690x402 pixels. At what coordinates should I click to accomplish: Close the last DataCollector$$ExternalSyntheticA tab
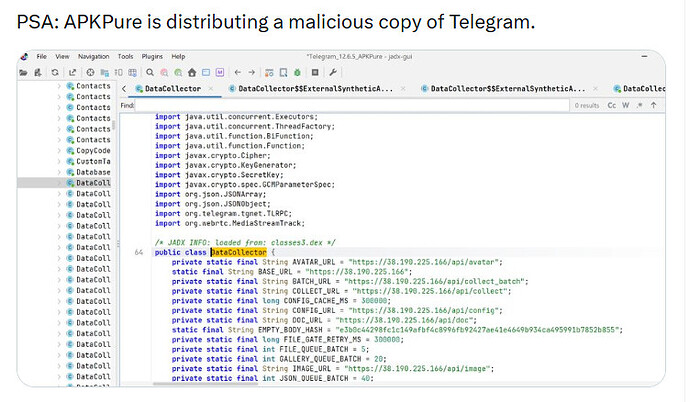click(595, 89)
